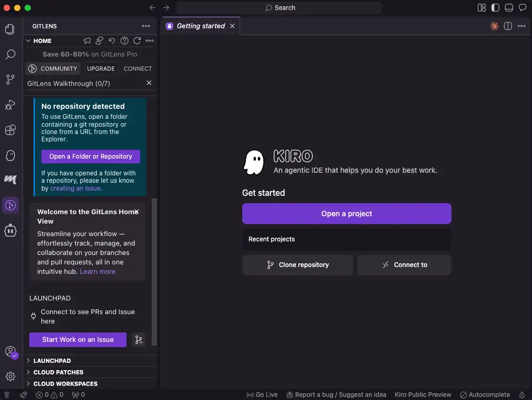Dismiss the Welcome to GitLens Home card

137,212
